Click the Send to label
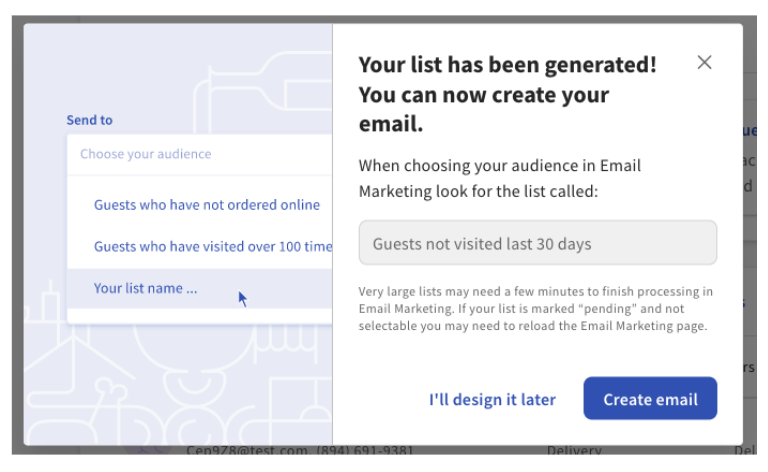Viewport: 768px width, 472px height. click(89, 120)
